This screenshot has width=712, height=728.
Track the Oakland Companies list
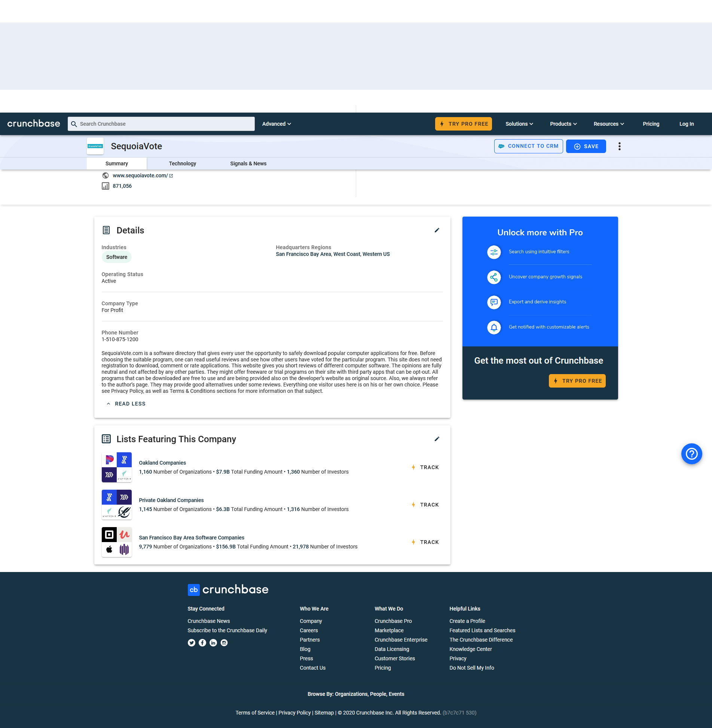(425, 467)
